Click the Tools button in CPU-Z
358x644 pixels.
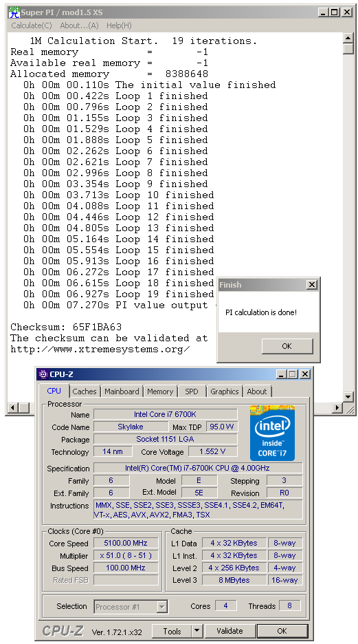(172, 631)
